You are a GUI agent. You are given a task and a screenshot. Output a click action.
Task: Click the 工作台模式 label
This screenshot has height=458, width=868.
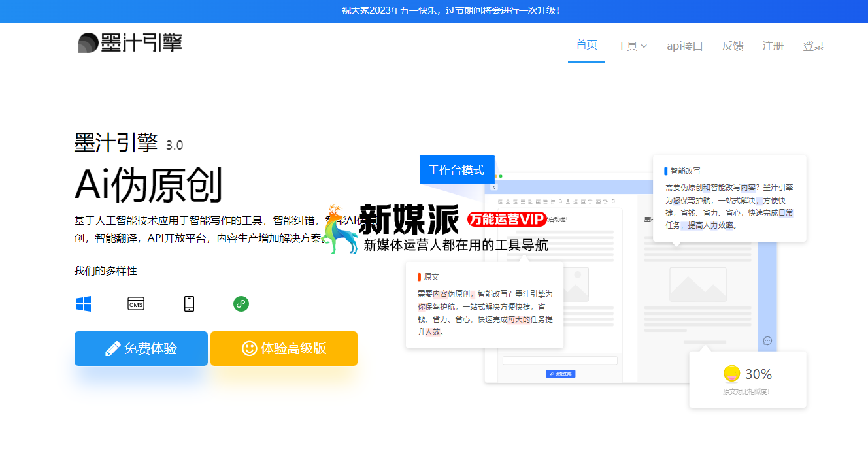coord(457,170)
